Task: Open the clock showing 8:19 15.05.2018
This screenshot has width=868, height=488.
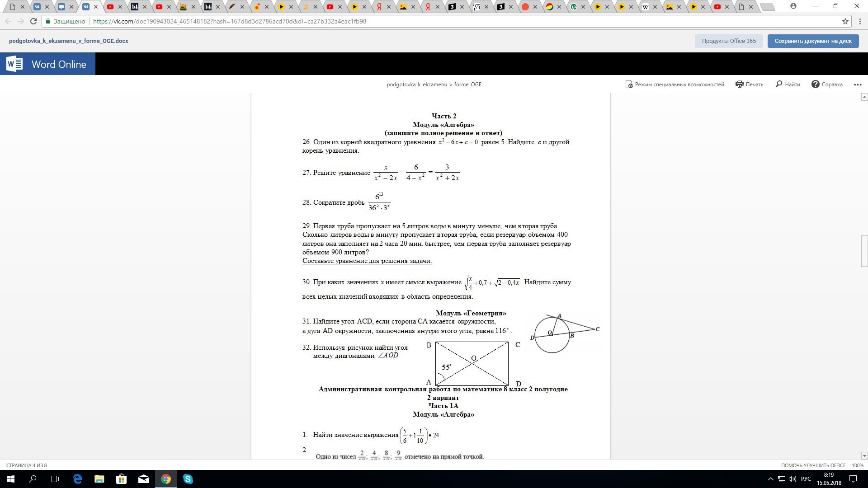Action: tap(829, 479)
